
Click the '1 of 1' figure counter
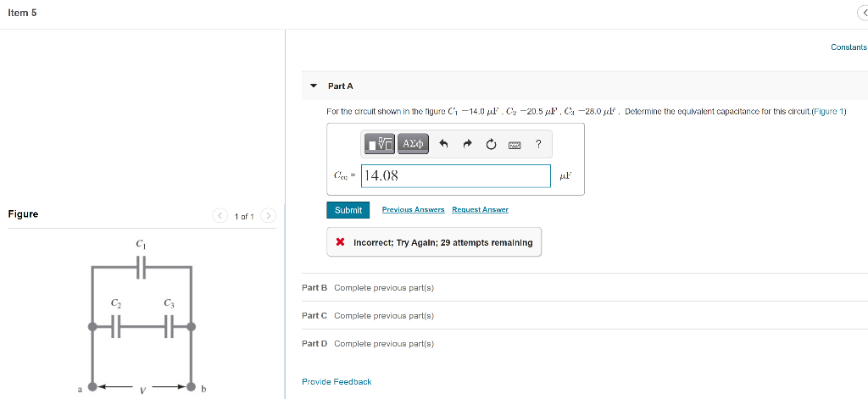tap(244, 216)
